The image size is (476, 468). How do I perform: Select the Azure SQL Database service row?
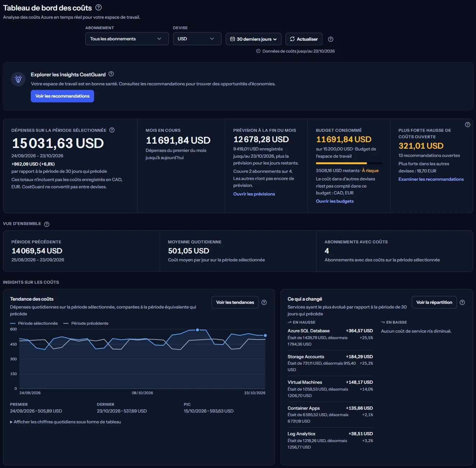tap(330, 337)
